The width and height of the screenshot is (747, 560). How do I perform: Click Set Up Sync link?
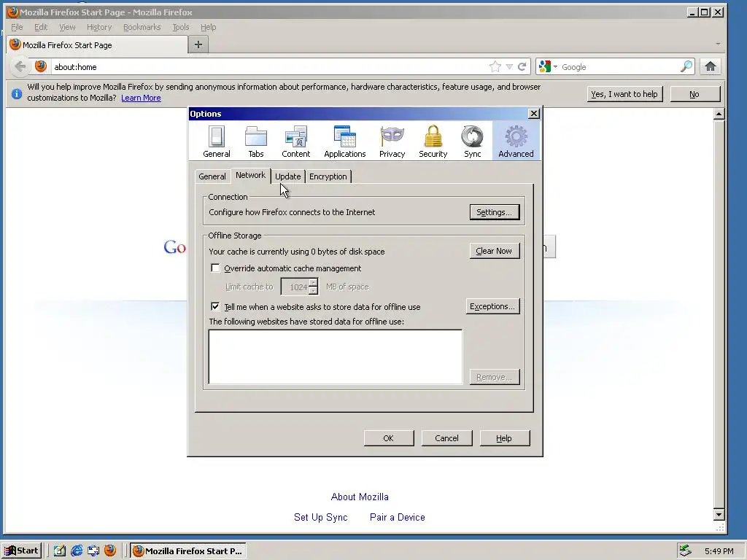click(321, 517)
